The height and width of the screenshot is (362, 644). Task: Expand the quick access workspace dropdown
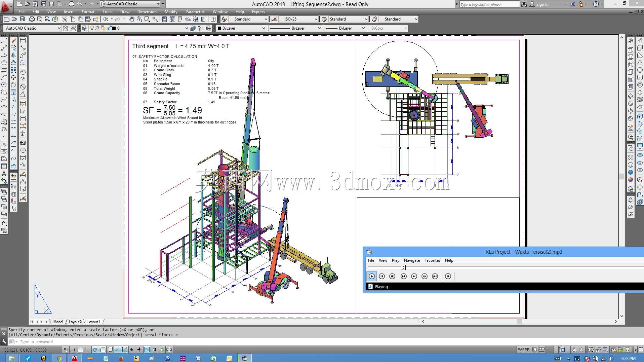(x=130, y=4)
